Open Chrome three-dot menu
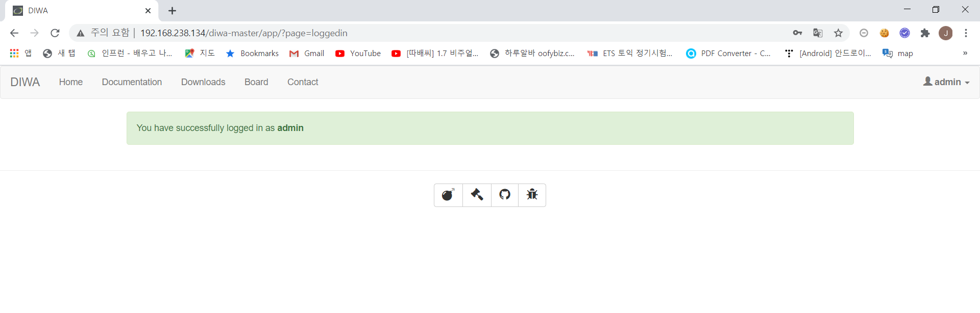The height and width of the screenshot is (313, 980). coord(966,33)
